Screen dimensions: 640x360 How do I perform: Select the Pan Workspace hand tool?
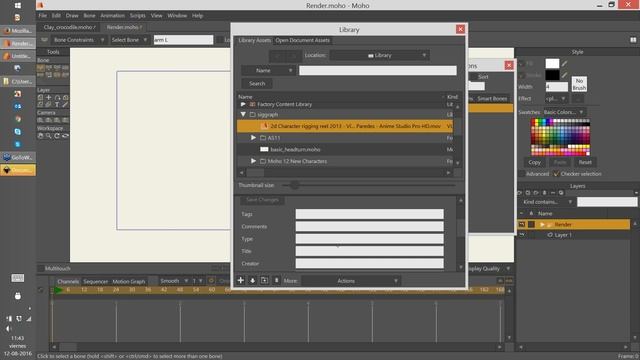40,136
